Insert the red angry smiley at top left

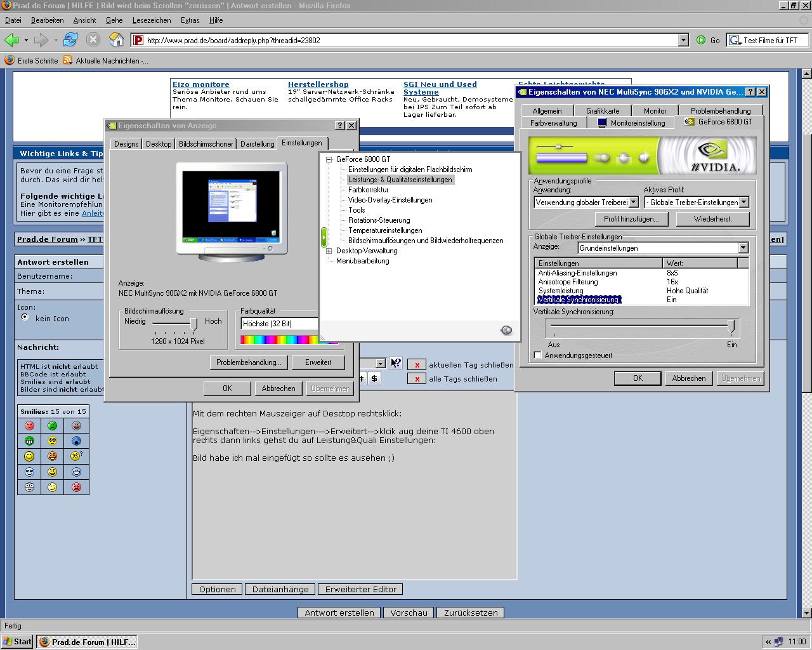(x=29, y=426)
